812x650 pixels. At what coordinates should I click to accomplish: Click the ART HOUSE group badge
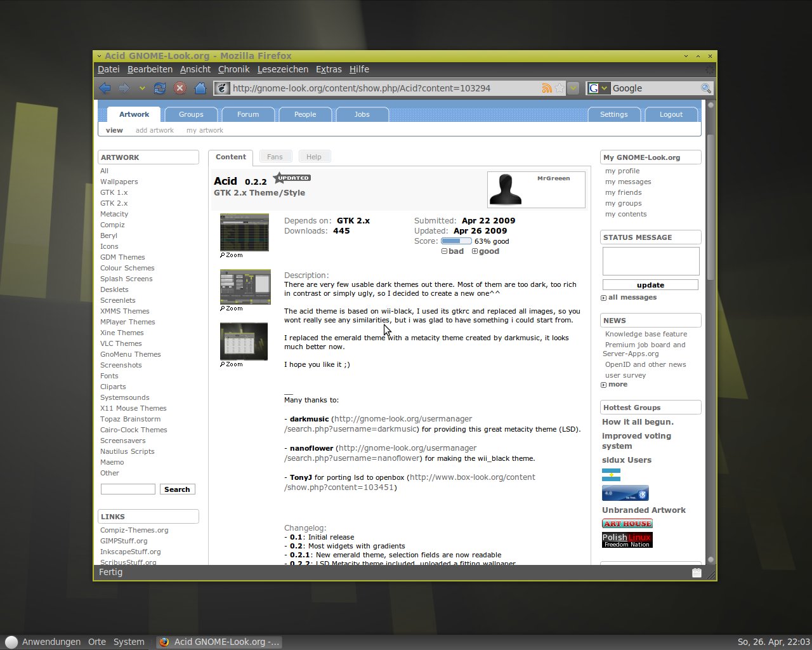pyautogui.click(x=627, y=524)
